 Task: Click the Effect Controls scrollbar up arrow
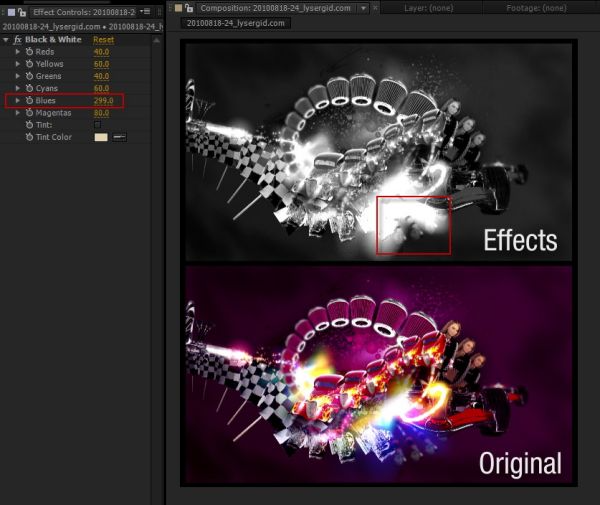157,40
